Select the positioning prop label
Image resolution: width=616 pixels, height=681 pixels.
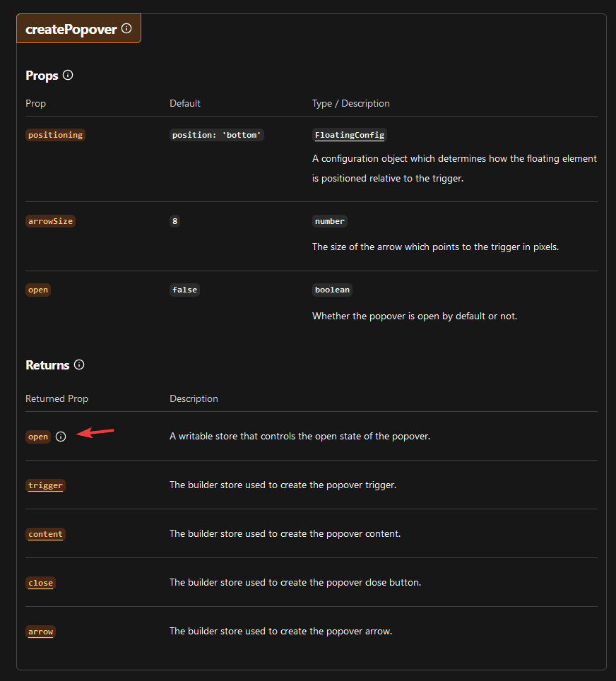(55, 134)
